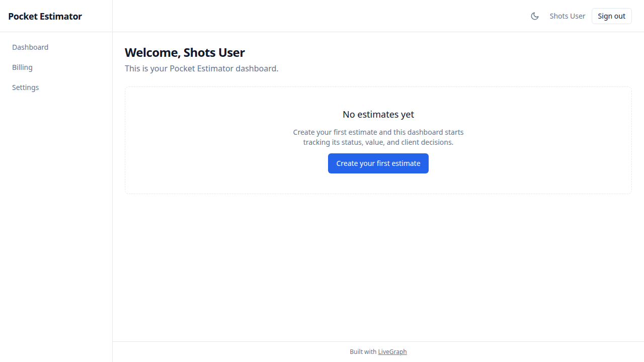
Task: Select the Shots User account name
Action: click(568, 16)
